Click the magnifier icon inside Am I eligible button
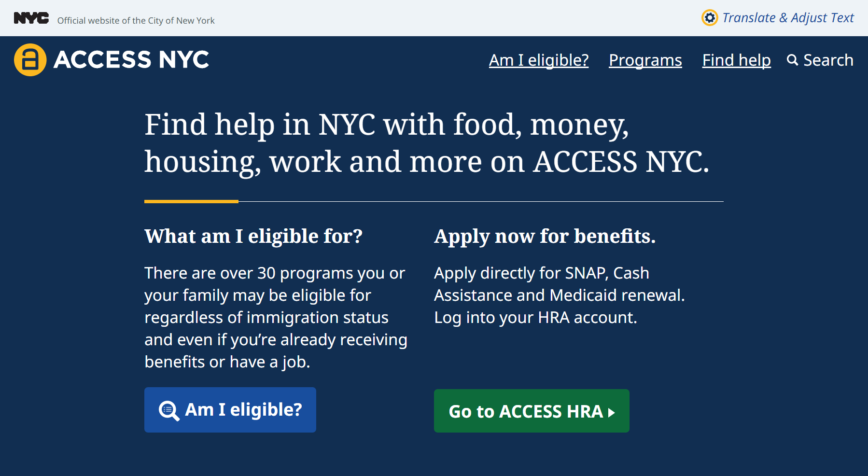Screen dimensions: 868x476 [169, 410]
